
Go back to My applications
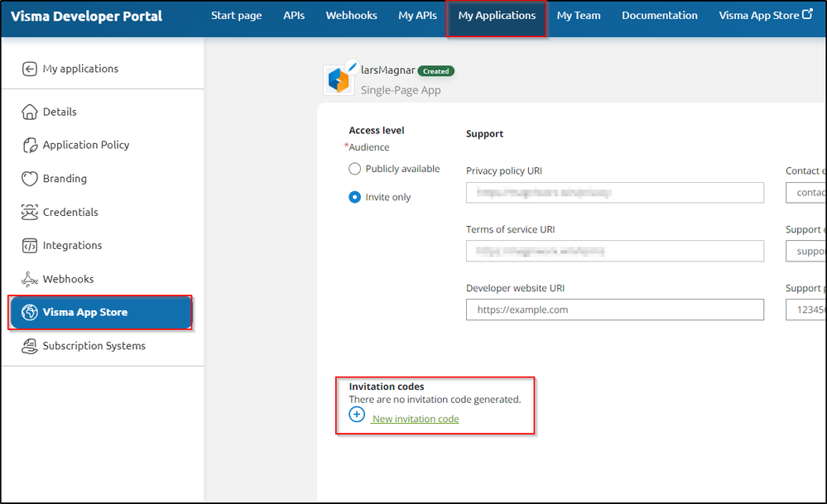tap(80, 69)
